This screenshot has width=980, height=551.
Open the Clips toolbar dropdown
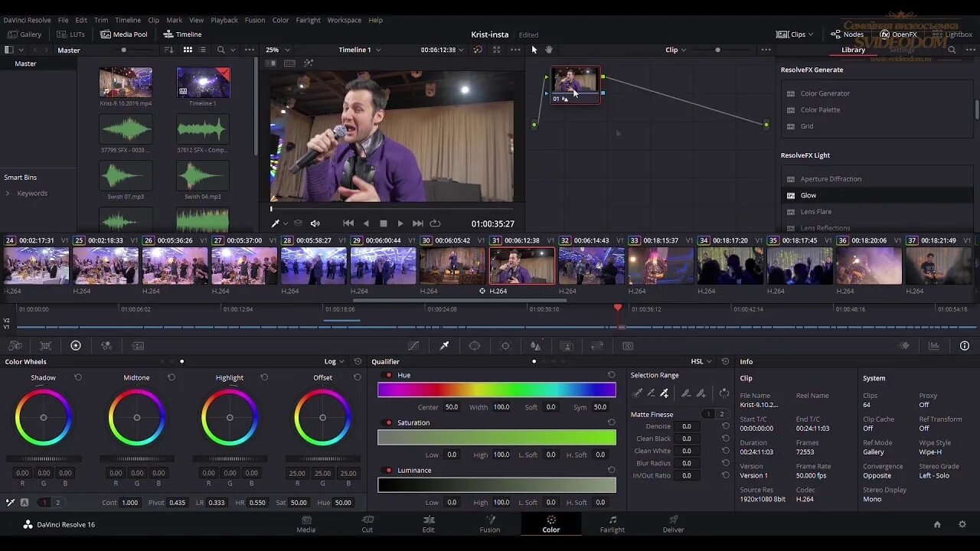(795, 34)
